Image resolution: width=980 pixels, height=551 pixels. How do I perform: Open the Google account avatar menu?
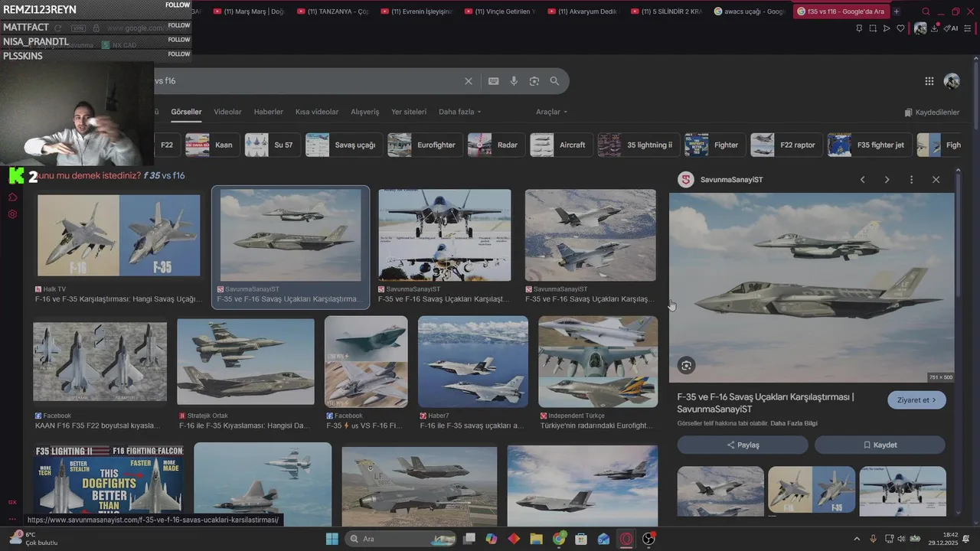[x=952, y=81]
